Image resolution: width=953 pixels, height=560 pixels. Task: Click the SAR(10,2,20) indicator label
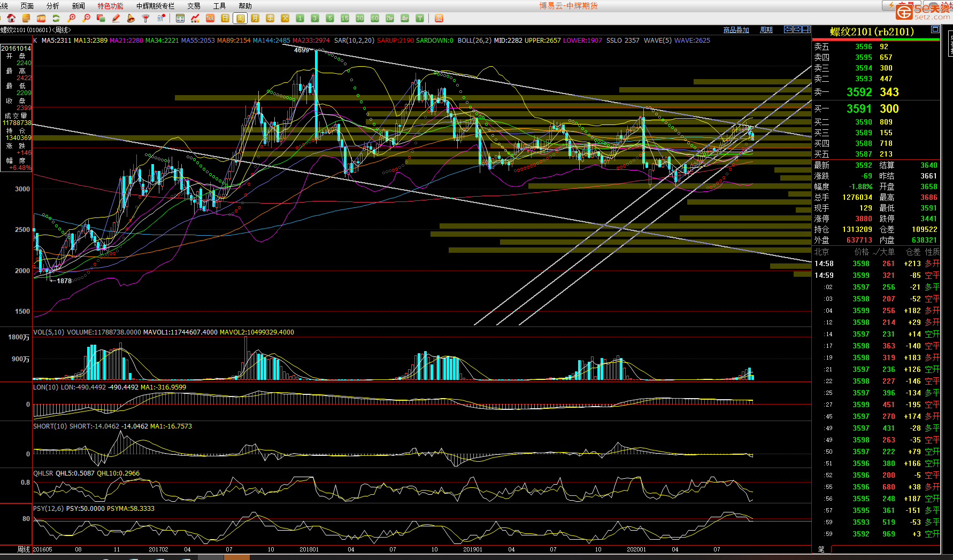coord(354,40)
